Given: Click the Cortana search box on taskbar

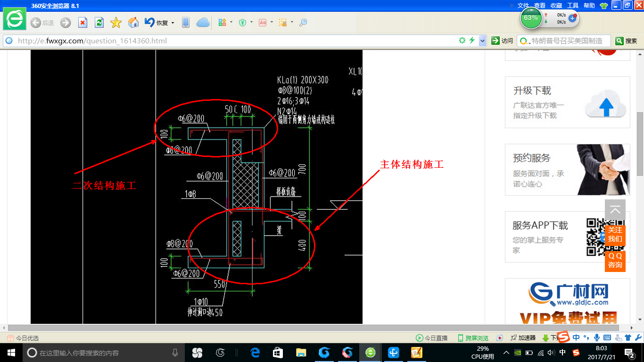Looking at the screenshot, I should (104, 353).
